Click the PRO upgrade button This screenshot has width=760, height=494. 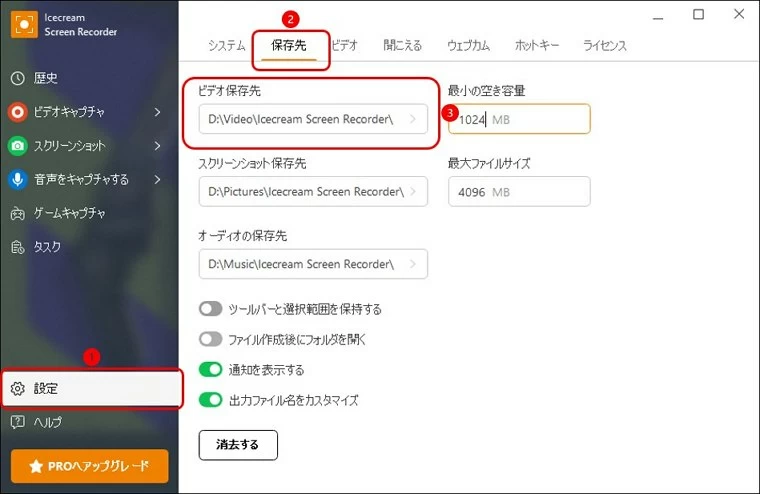90,466
